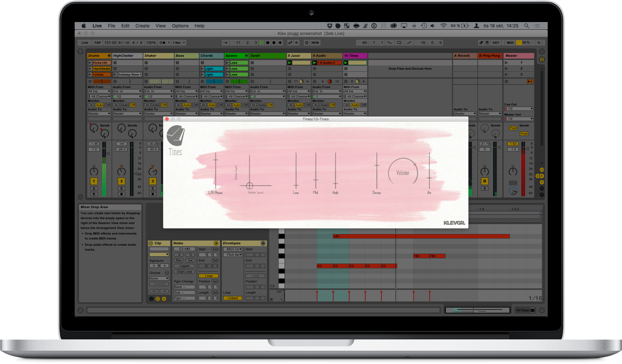Image resolution: width=622 pixels, height=364 pixels.
Task: Click the Arrangement Record button
Action: [274, 43]
